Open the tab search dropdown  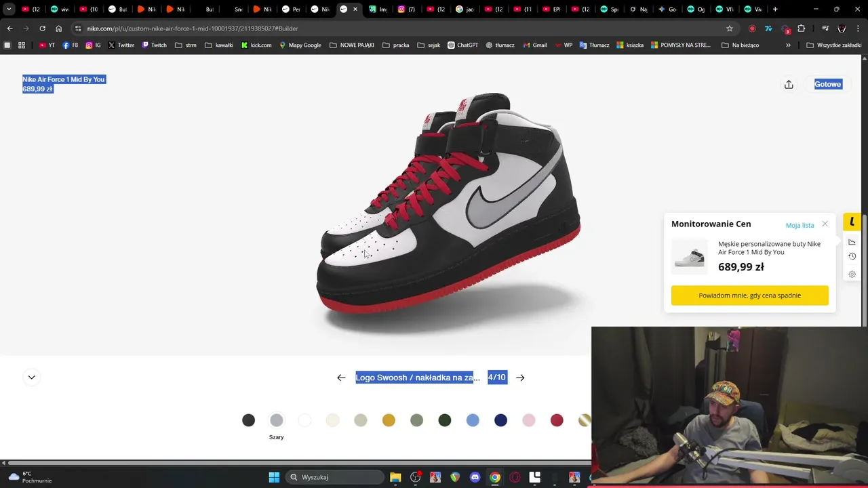coord(9,9)
